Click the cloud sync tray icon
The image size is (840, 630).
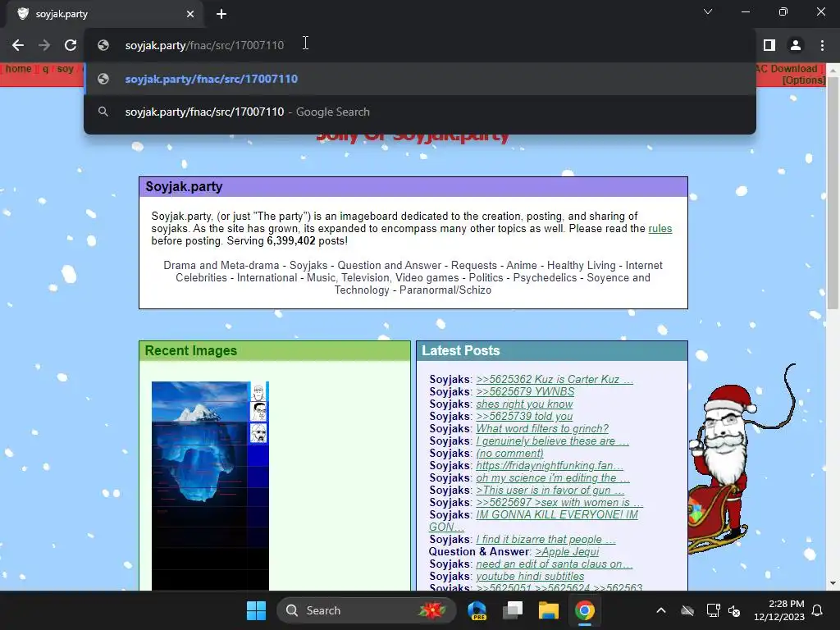click(687, 610)
